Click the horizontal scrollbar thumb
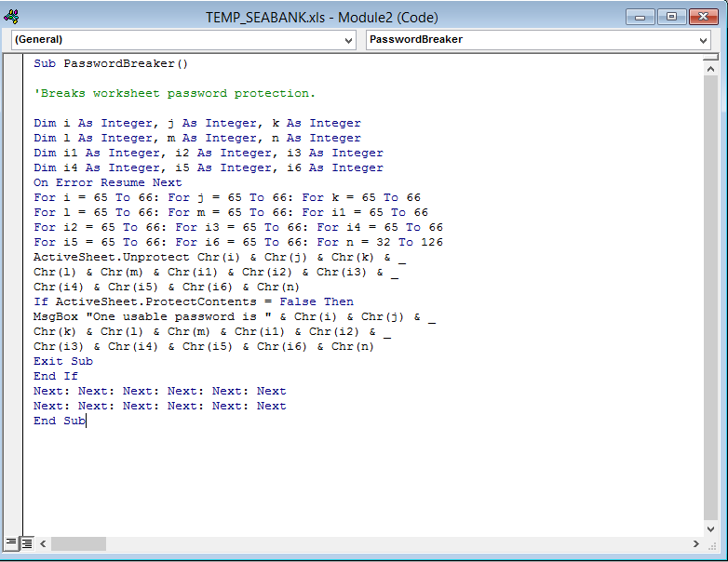 (x=78, y=543)
